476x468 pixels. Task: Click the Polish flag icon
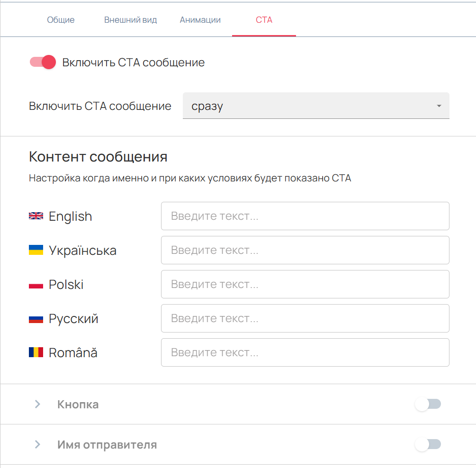(36, 284)
